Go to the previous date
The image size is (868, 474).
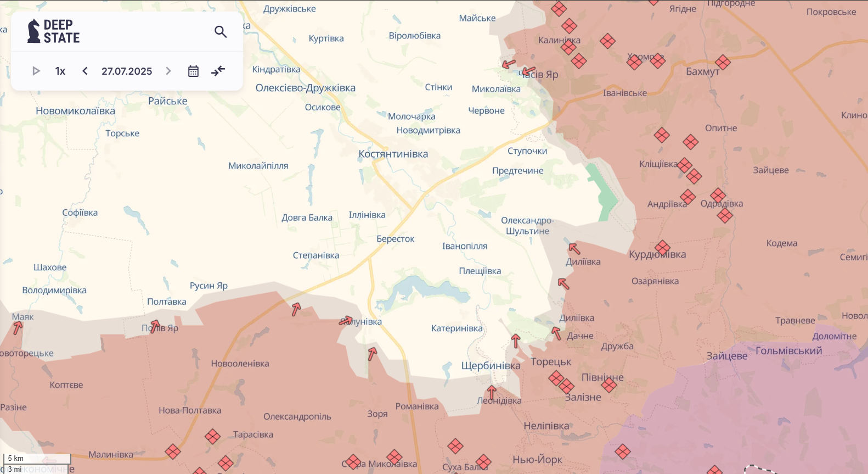[85, 71]
